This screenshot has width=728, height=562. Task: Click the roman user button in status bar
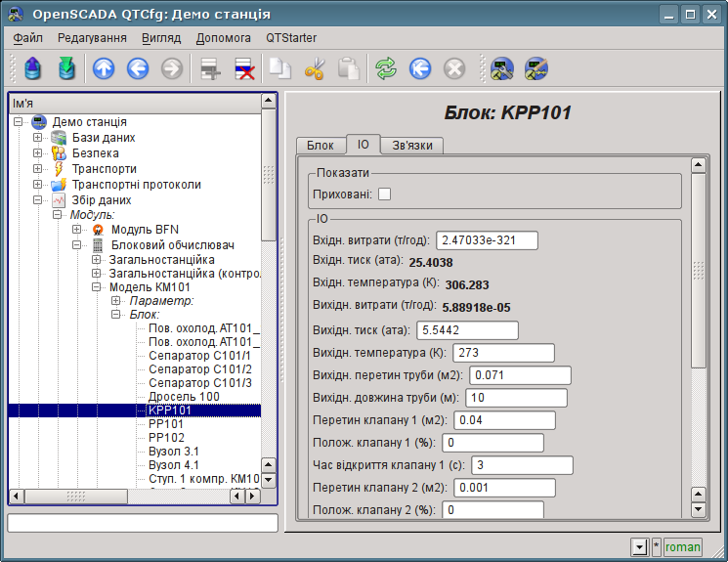(683, 547)
